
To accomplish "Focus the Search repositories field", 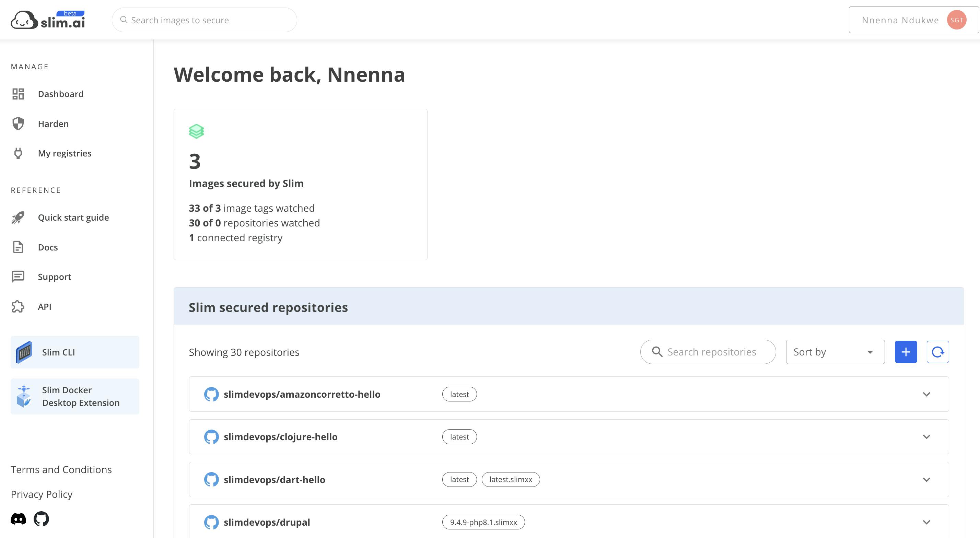I will click(x=708, y=352).
